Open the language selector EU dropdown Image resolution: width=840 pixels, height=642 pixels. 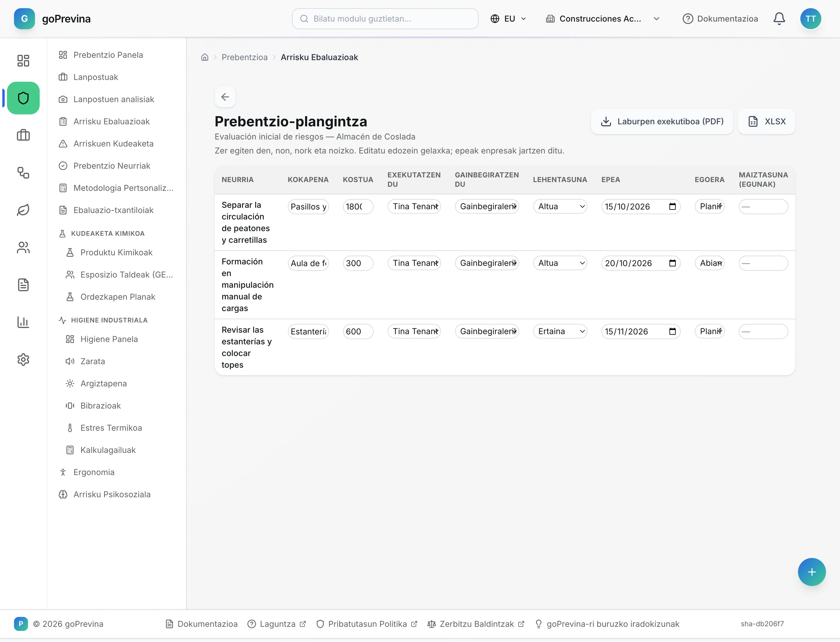coord(508,19)
